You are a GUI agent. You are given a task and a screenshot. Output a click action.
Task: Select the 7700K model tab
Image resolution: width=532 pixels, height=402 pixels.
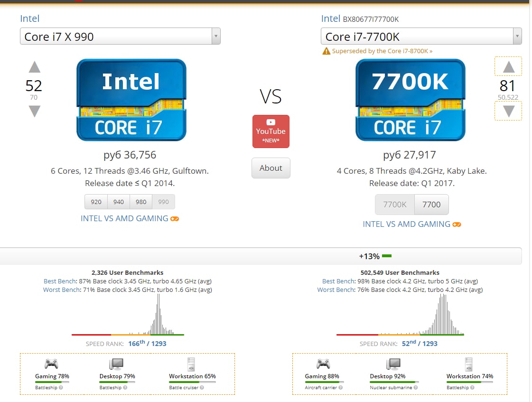point(394,205)
